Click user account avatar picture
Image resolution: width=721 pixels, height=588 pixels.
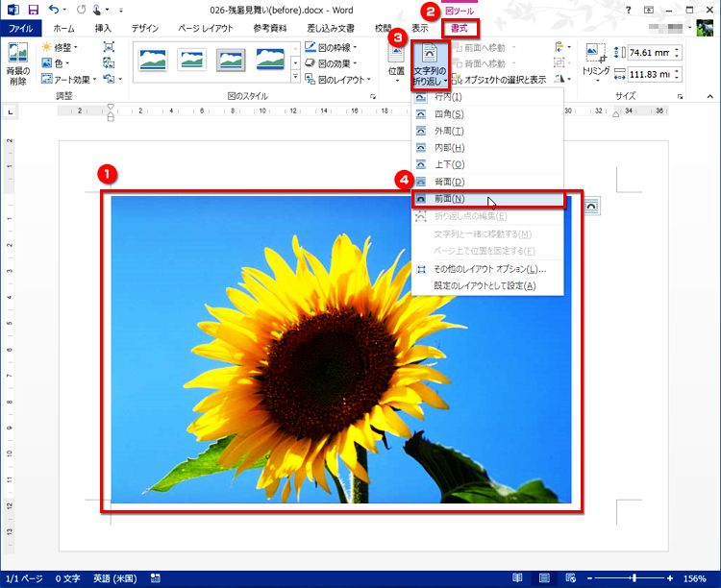click(x=705, y=28)
